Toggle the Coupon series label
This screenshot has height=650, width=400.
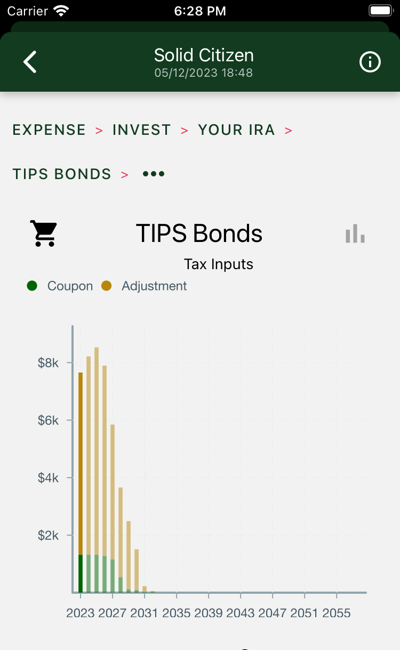pyautogui.click(x=70, y=286)
